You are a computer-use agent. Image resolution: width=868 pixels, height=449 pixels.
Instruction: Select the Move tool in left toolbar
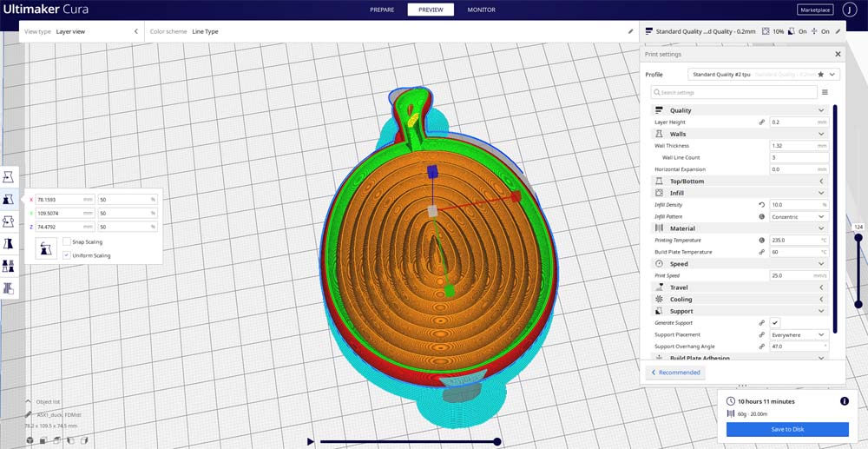pyautogui.click(x=9, y=176)
